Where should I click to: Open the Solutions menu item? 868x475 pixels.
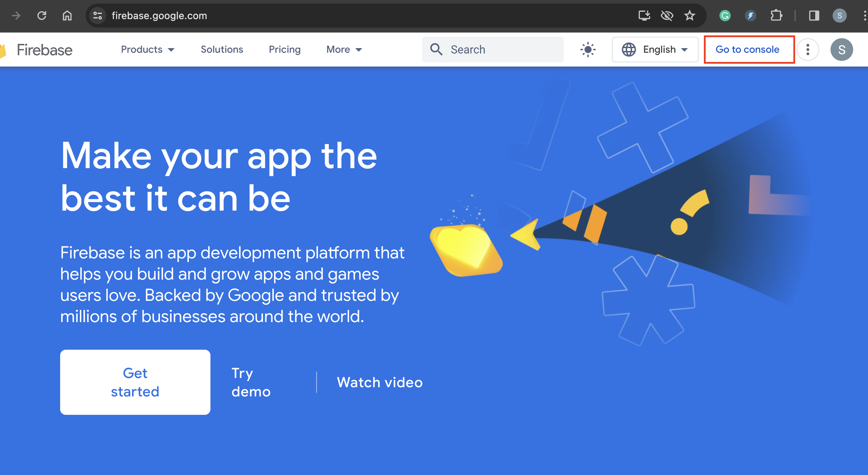click(222, 50)
